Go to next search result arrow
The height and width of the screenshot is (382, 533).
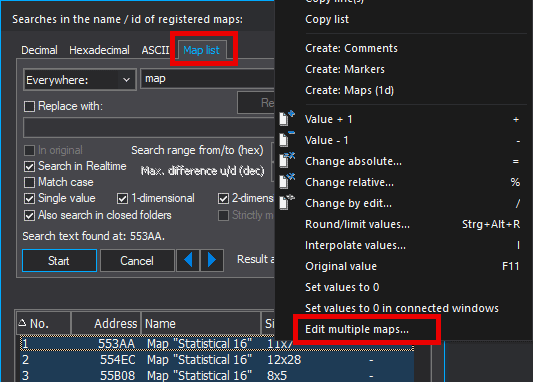coord(212,260)
